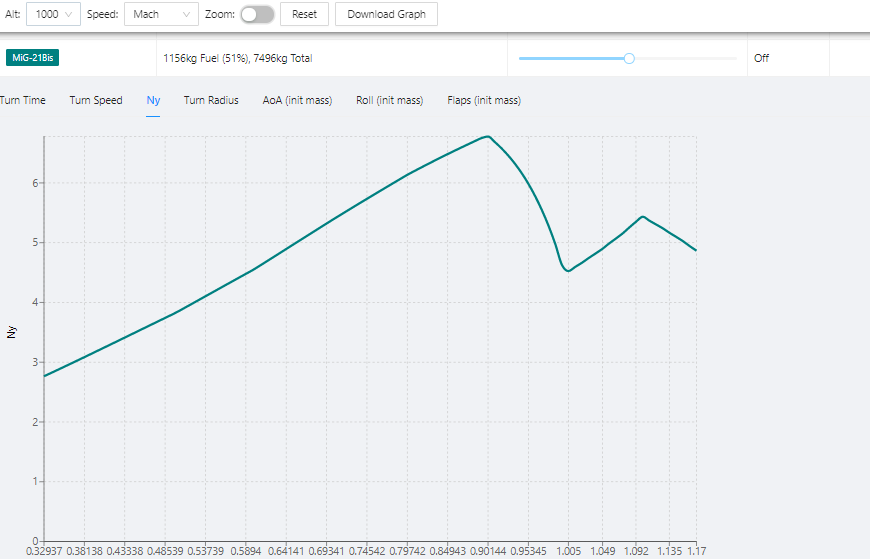Click the y-axis tick label 3
Viewport: 870px width, 559px height.
[36, 362]
